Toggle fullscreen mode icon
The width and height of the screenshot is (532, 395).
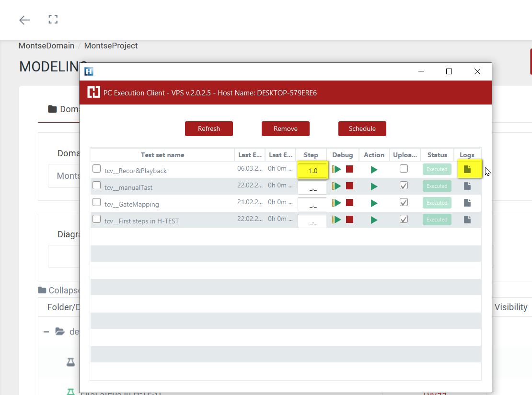[x=53, y=20]
